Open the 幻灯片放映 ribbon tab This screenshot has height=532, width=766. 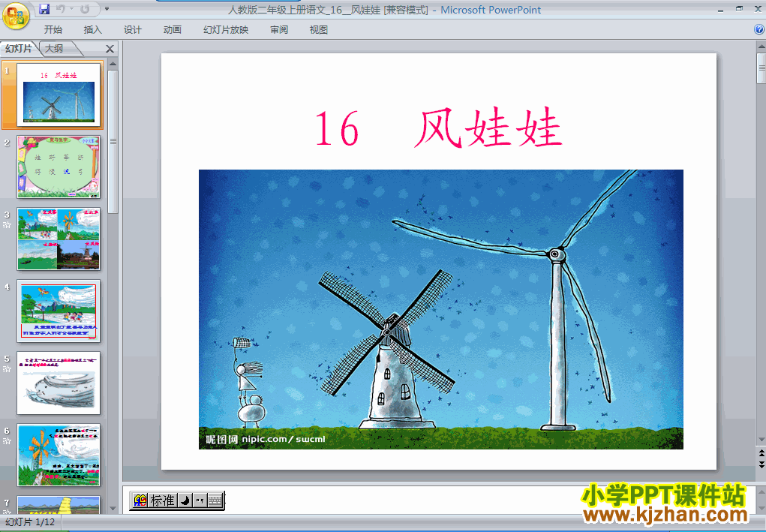[x=226, y=30]
